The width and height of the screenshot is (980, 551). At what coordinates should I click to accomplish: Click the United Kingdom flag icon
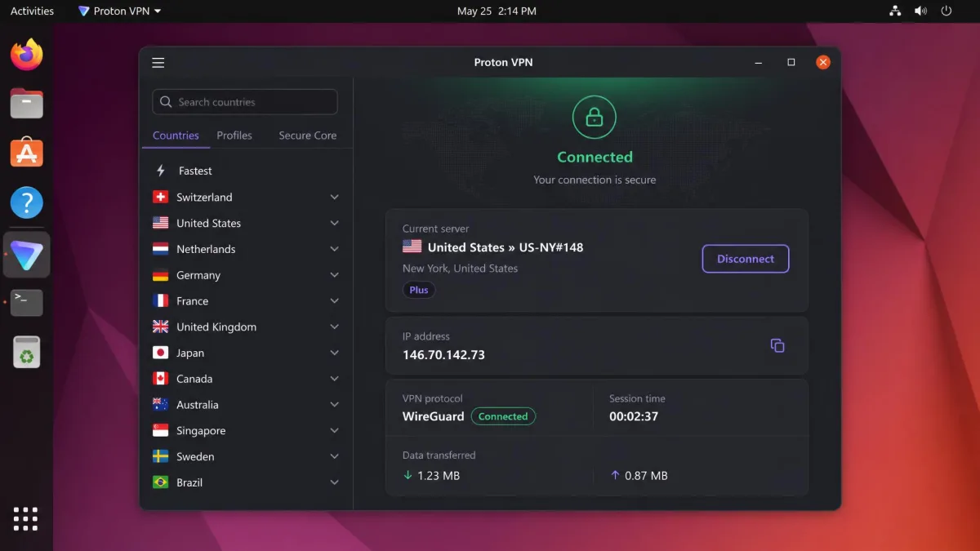[161, 327]
